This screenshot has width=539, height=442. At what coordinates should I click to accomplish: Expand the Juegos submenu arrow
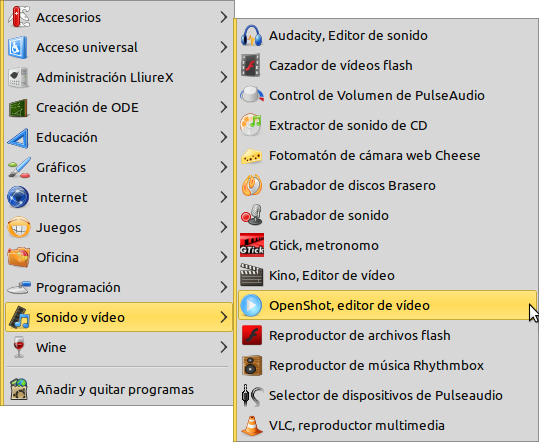click(224, 227)
